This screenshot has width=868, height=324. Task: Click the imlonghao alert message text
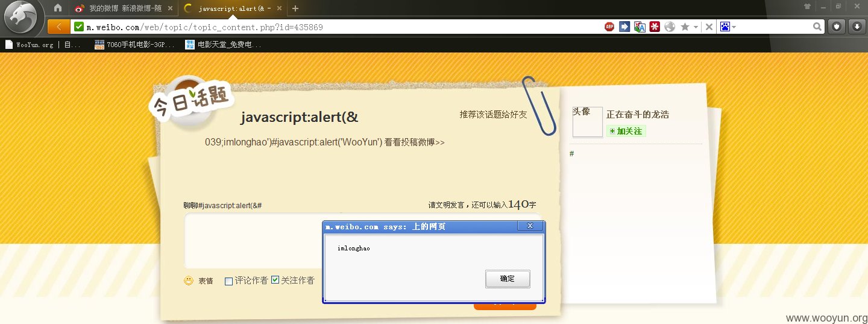pyautogui.click(x=354, y=248)
